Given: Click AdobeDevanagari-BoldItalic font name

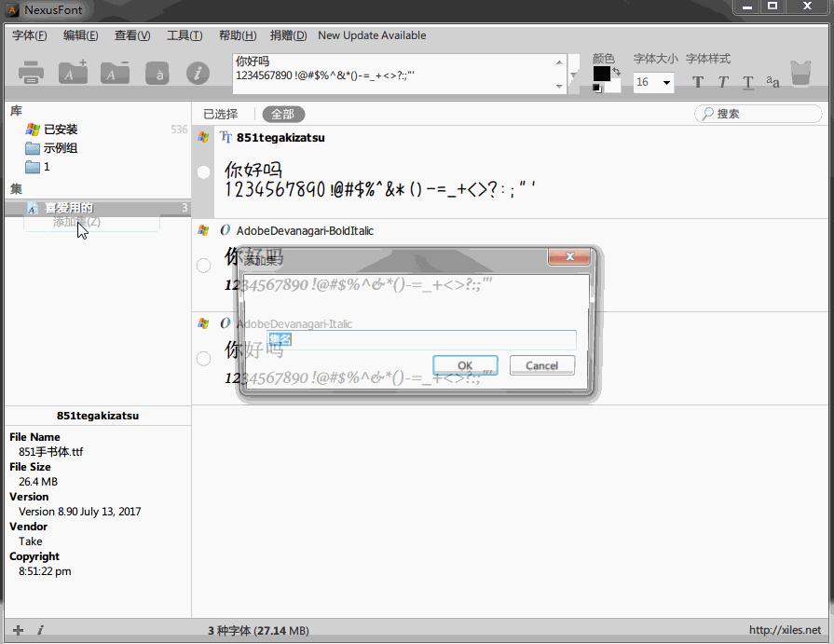Looking at the screenshot, I should point(305,230).
